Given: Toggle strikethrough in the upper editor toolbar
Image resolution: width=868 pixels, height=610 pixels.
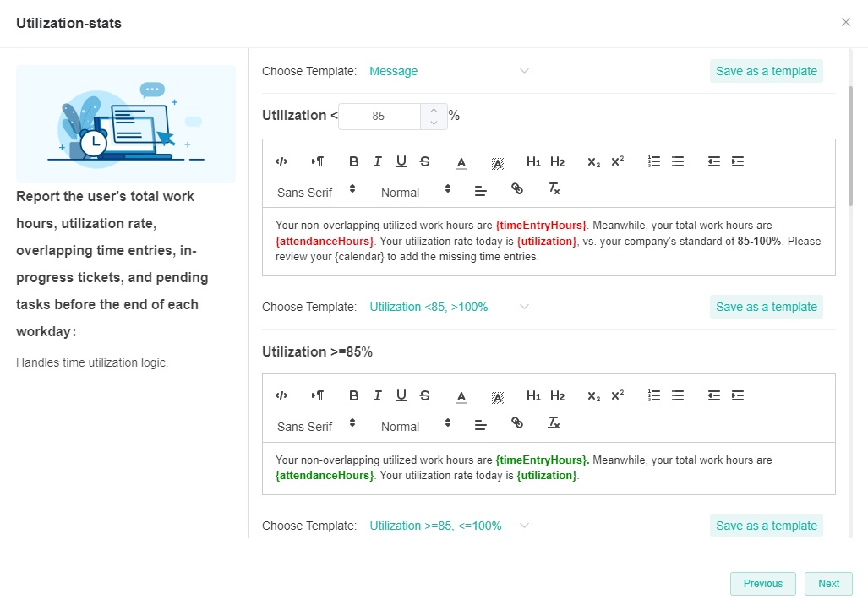Looking at the screenshot, I should 425,161.
